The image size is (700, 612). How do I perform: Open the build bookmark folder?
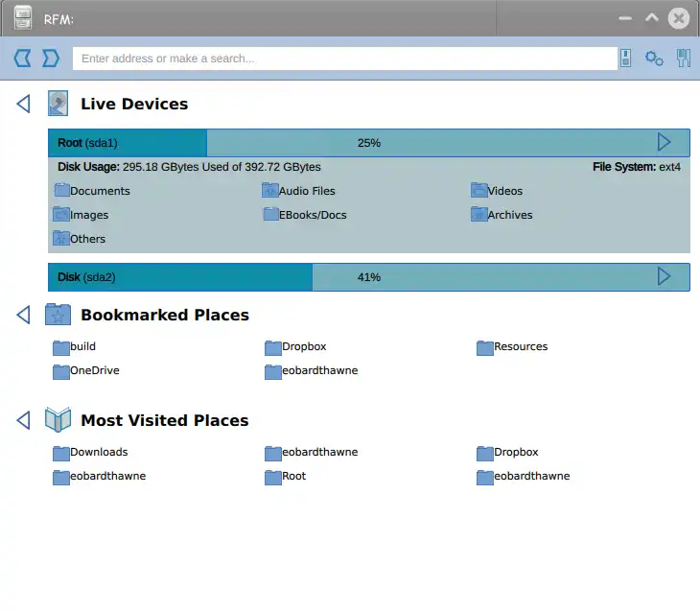coord(74,346)
